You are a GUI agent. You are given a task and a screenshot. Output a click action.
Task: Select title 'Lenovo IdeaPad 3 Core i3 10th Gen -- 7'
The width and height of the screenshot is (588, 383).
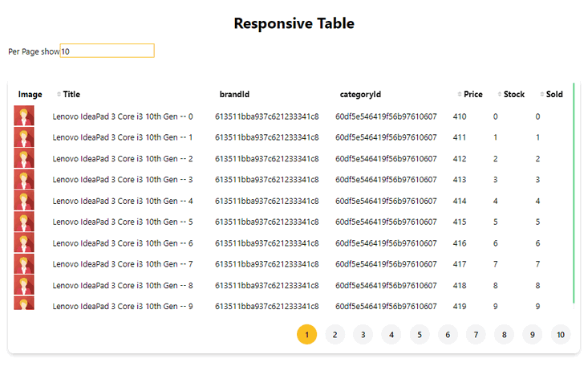[x=123, y=264]
